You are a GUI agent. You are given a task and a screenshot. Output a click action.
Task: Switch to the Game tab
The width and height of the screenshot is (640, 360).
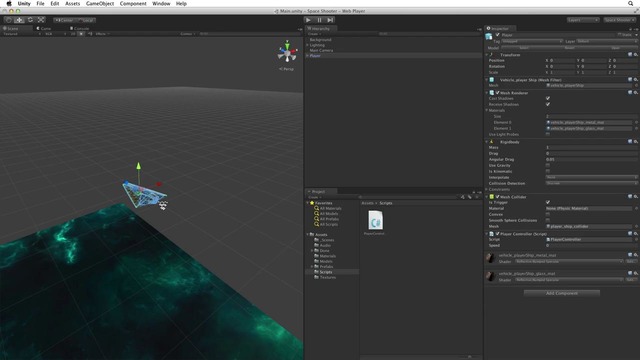44,28
